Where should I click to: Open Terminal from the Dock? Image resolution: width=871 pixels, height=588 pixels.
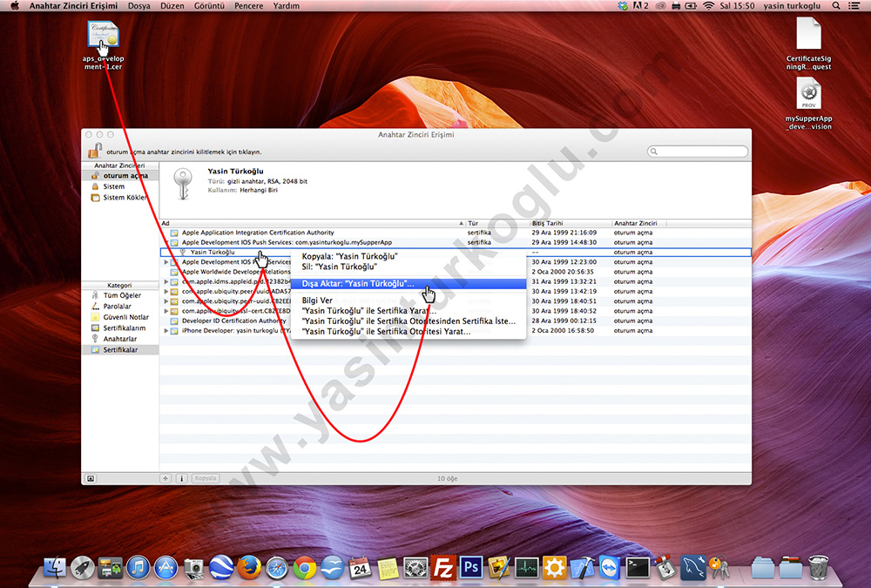(638, 567)
